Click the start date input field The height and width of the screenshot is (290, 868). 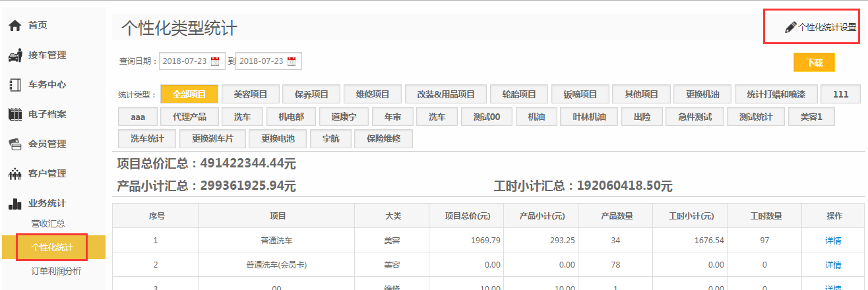click(185, 61)
